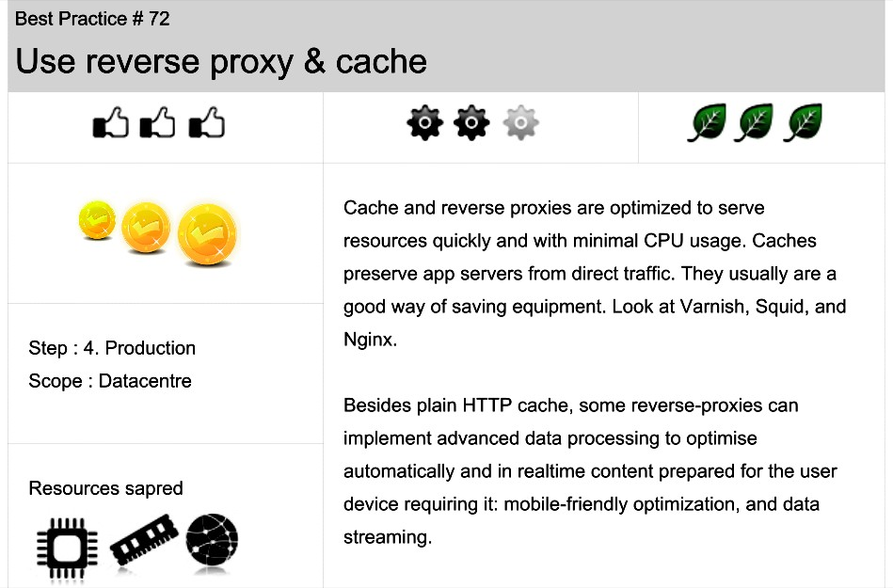Click the 'Scope : Datacentre' text
The height and width of the screenshot is (588, 893).
(110, 381)
